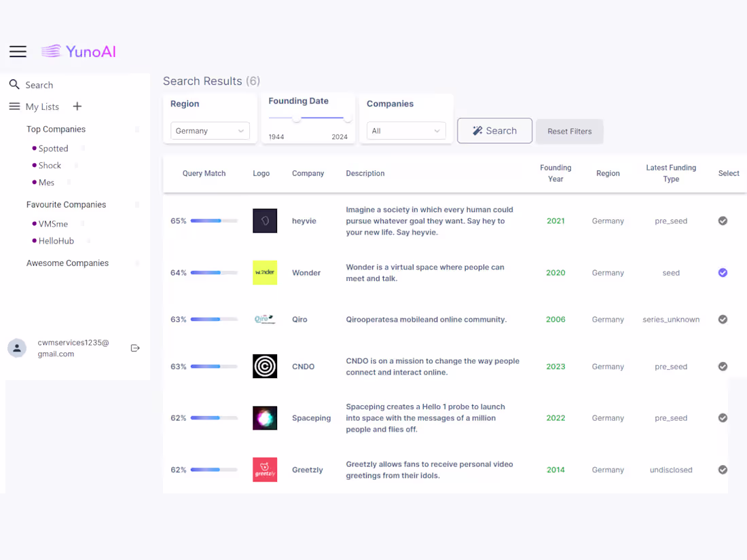Click the Spaceping logo
Viewport: 747px width, 560px height.
(265, 418)
